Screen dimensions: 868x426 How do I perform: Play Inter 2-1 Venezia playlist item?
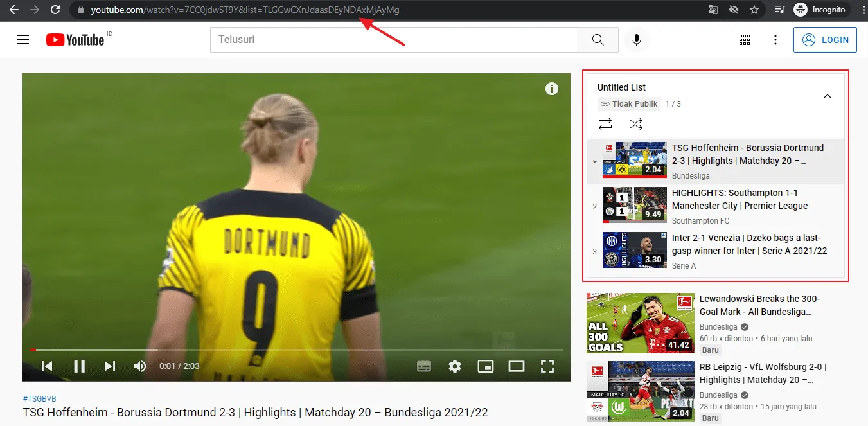pos(716,251)
